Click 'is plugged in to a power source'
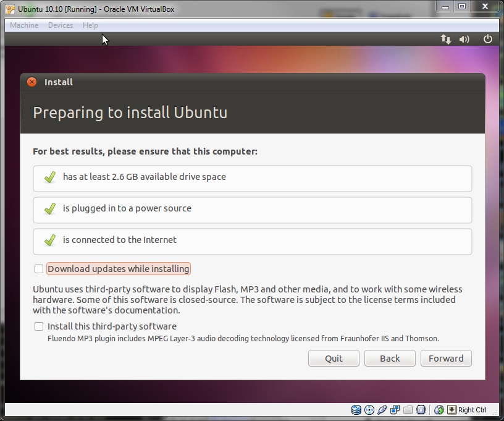The image size is (504, 421). (127, 208)
